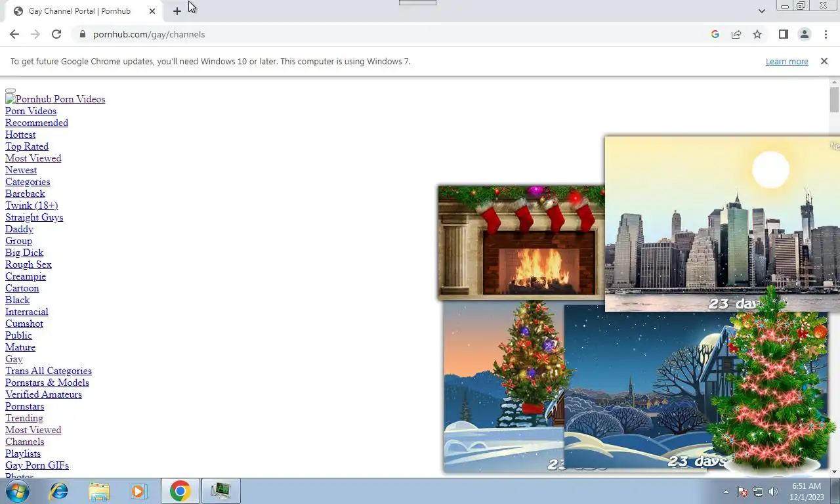Open the date and time clock
Viewport: 840px width, 504px height.
pos(807,492)
